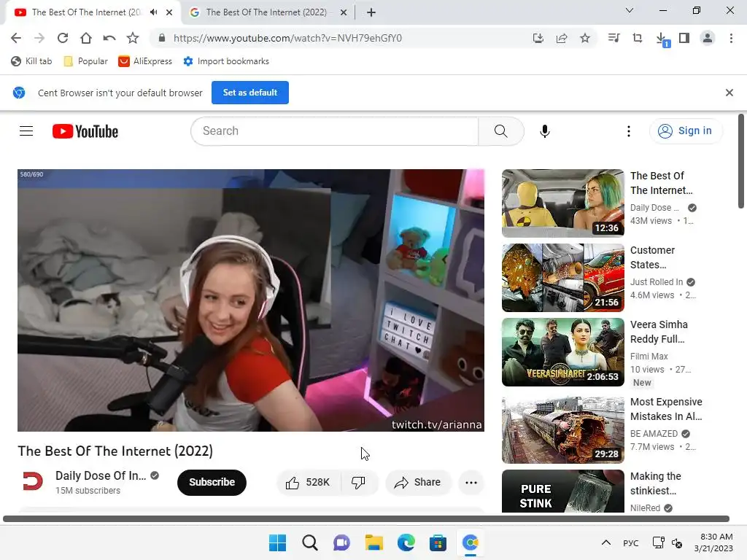Viewport: 747px width, 560px height.
Task: Expand the tab search chevron
Action: point(630,10)
